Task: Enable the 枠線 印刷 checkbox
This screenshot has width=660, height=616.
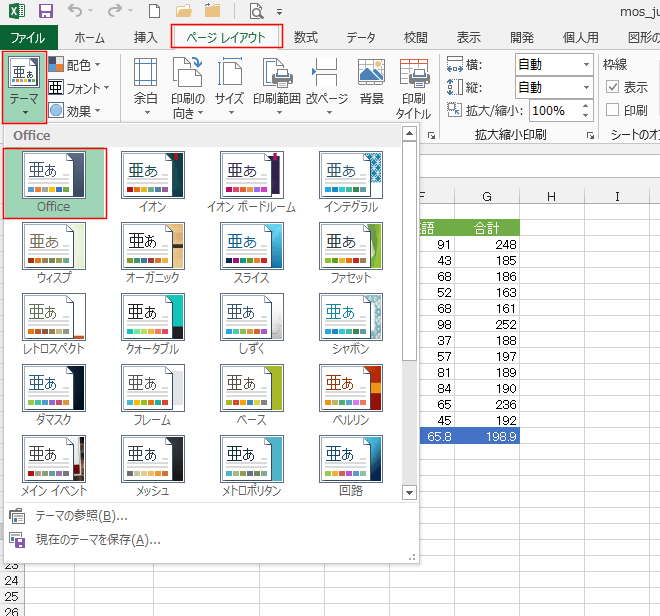Action: (x=613, y=109)
